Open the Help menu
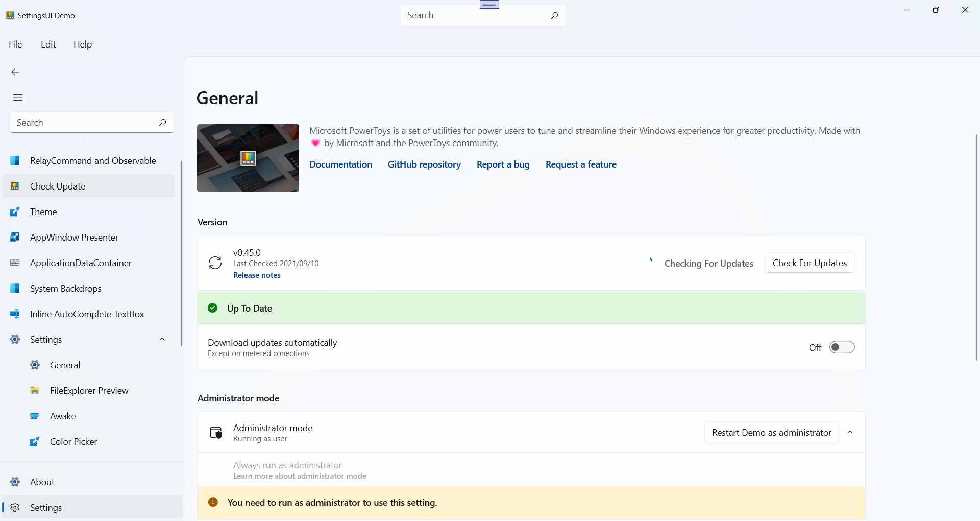Screen dimensions: 980x521 (x=83, y=44)
